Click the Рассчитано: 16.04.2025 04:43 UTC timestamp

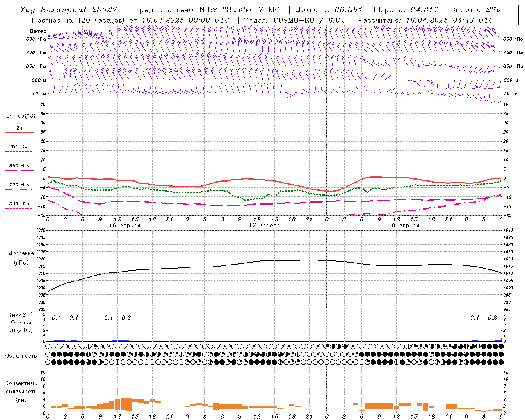[x=426, y=20]
